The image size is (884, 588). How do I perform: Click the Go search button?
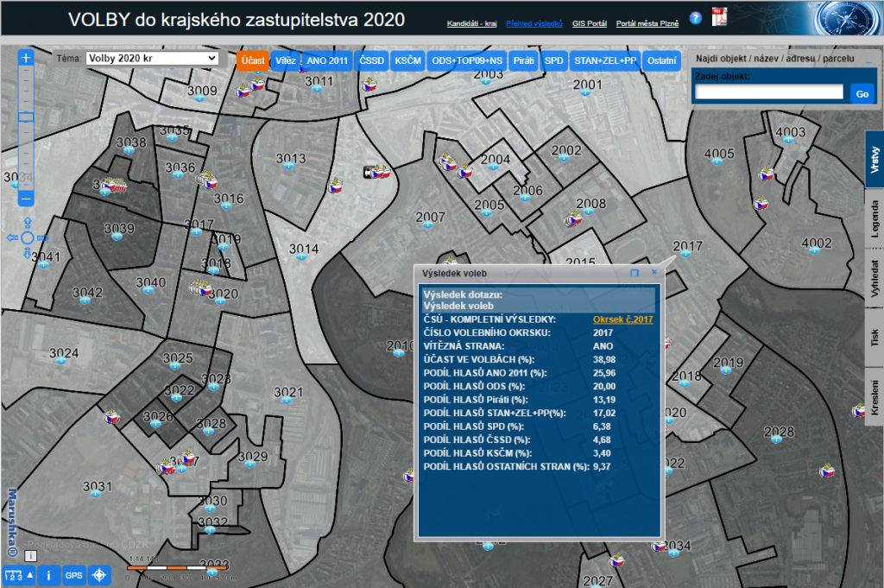(x=862, y=93)
